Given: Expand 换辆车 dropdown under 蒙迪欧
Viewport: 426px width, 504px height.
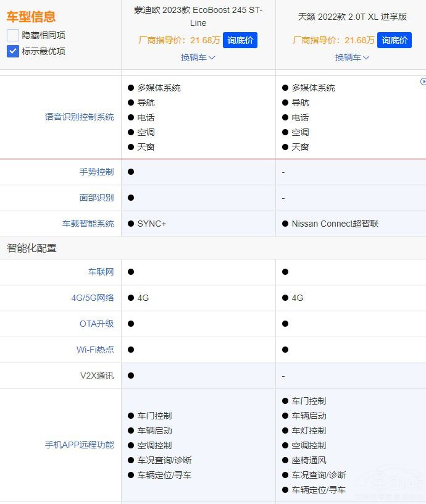Looking at the screenshot, I should [x=198, y=57].
